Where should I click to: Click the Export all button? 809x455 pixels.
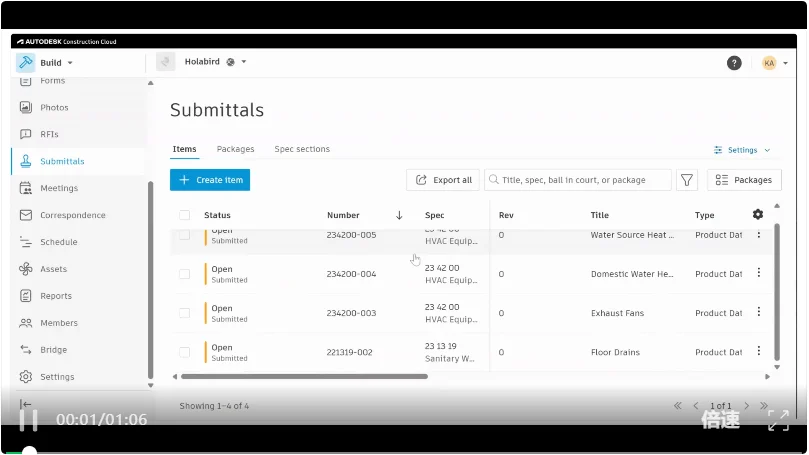coord(443,180)
